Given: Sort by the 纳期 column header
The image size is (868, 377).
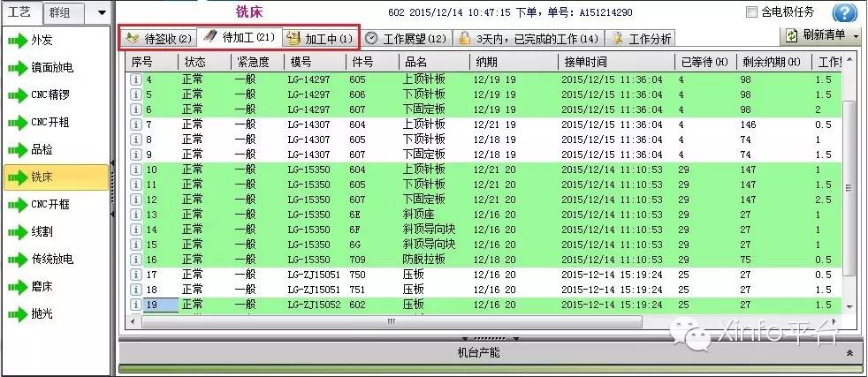Looking at the screenshot, I should point(486,62).
